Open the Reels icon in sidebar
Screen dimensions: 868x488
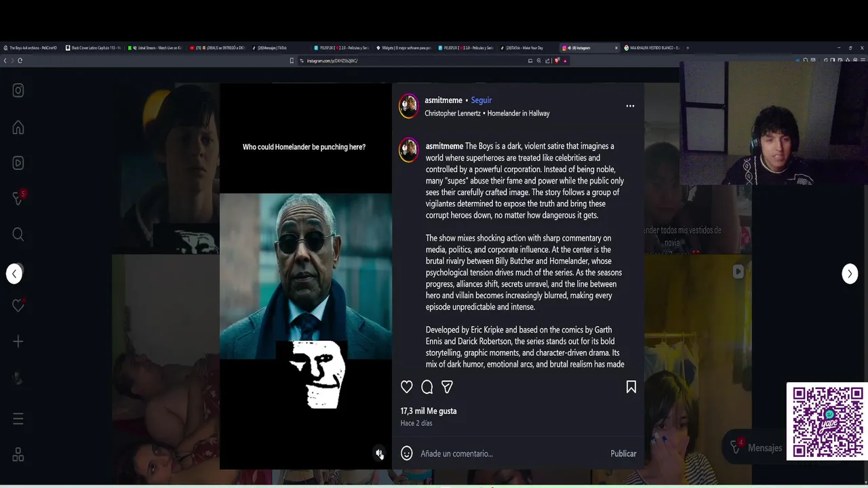tap(18, 163)
